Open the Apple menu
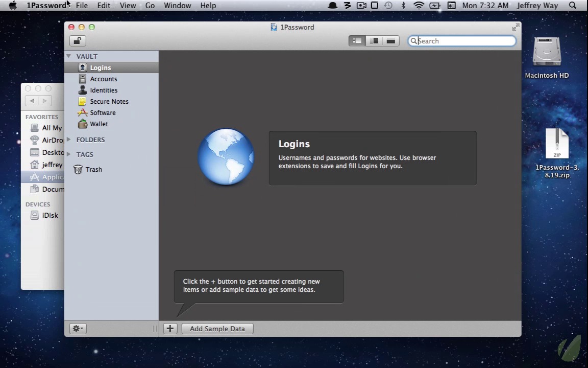Viewport: 588px width, 368px height. [x=12, y=5]
